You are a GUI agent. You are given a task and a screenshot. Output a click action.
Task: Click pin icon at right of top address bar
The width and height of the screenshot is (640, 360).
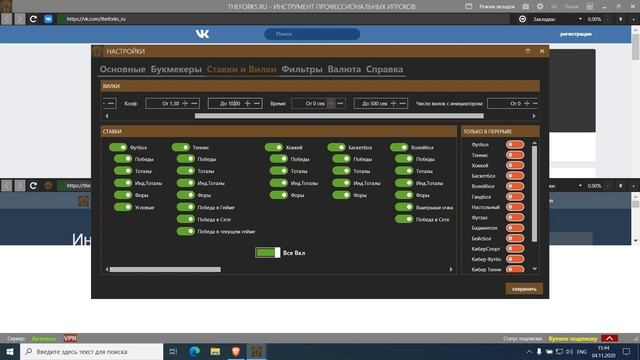[620, 19]
